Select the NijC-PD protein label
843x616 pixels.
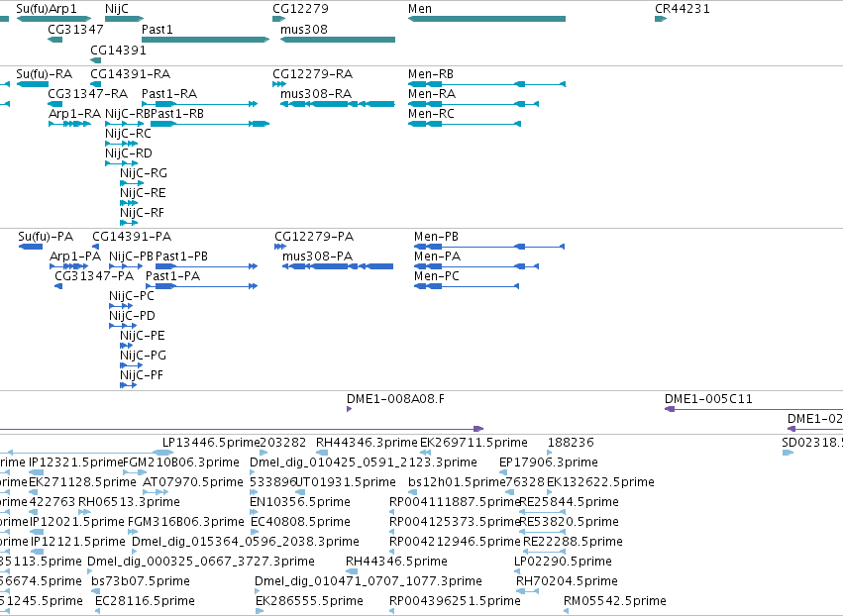[x=133, y=316]
